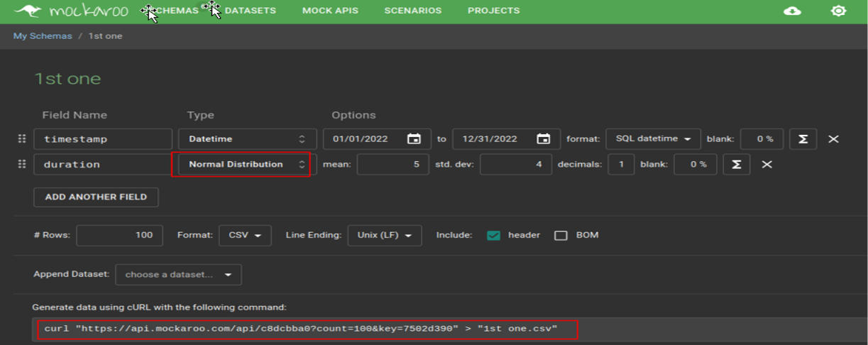Image resolution: width=868 pixels, height=345 pixels.
Task: Remove the timestamp field with X
Action: coord(833,139)
